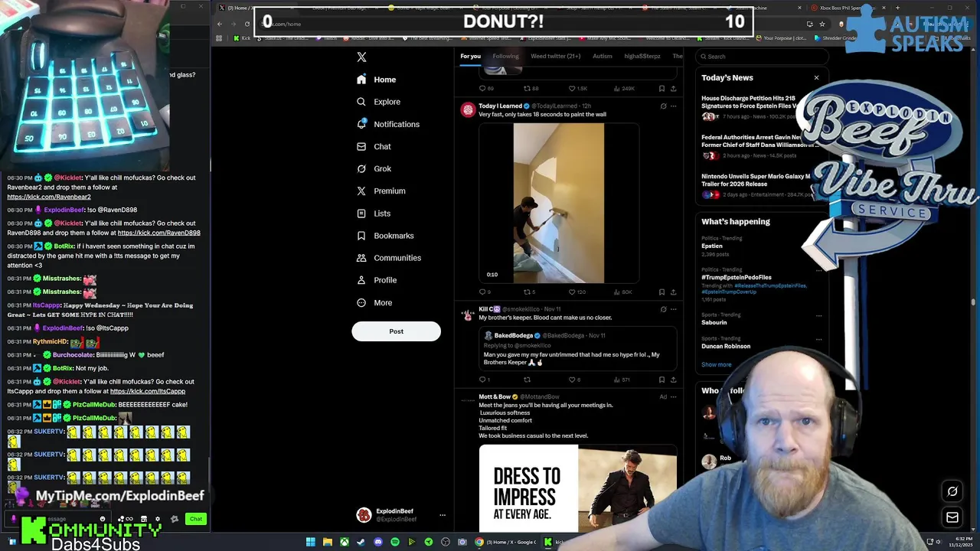
Task: Open the Duncan Robinson trending topic
Action: pyautogui.click(x=726, y=346)
